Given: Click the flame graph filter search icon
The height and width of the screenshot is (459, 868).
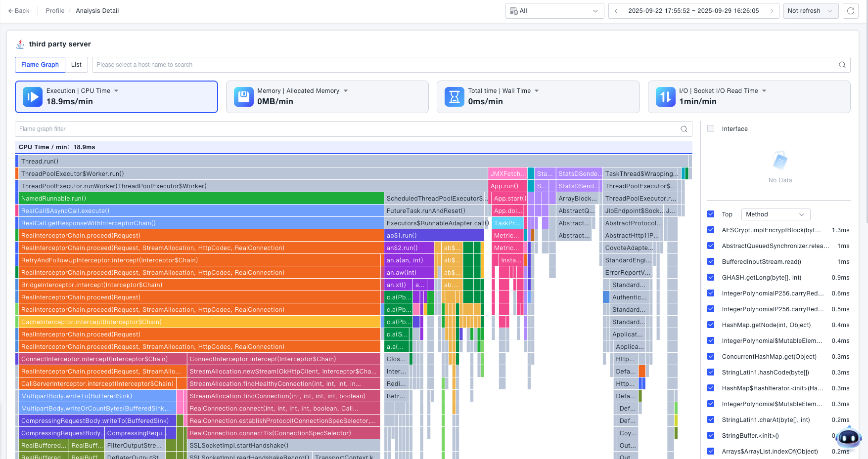Looking at the screenshot, I should tap(684, 129).
